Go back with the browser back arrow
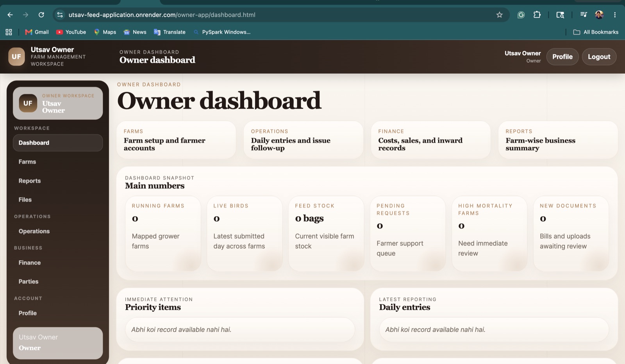 pos(10,15)
